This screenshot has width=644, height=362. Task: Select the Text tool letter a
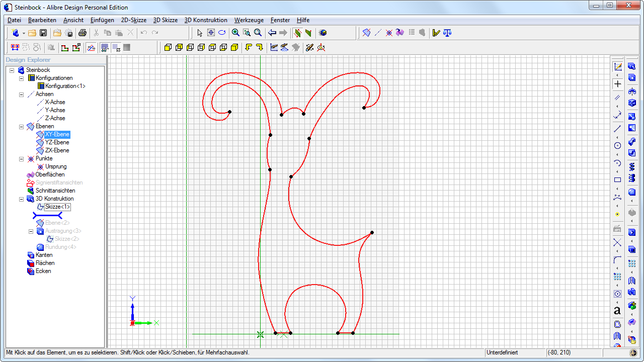click(617, 311)
